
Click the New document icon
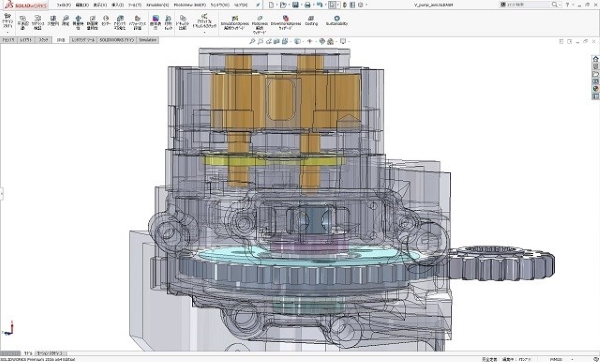[x=271, y=5]
